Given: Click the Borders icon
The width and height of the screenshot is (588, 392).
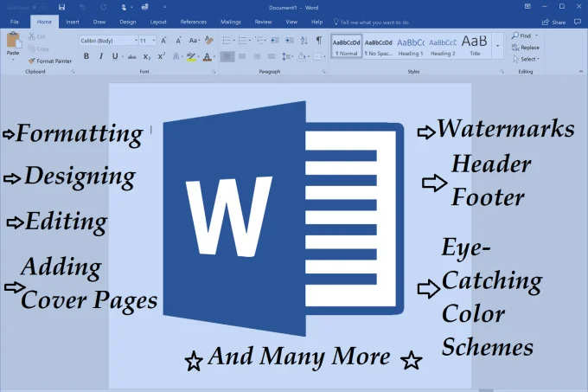Looking at the screenshot, I should click(316, 56).
